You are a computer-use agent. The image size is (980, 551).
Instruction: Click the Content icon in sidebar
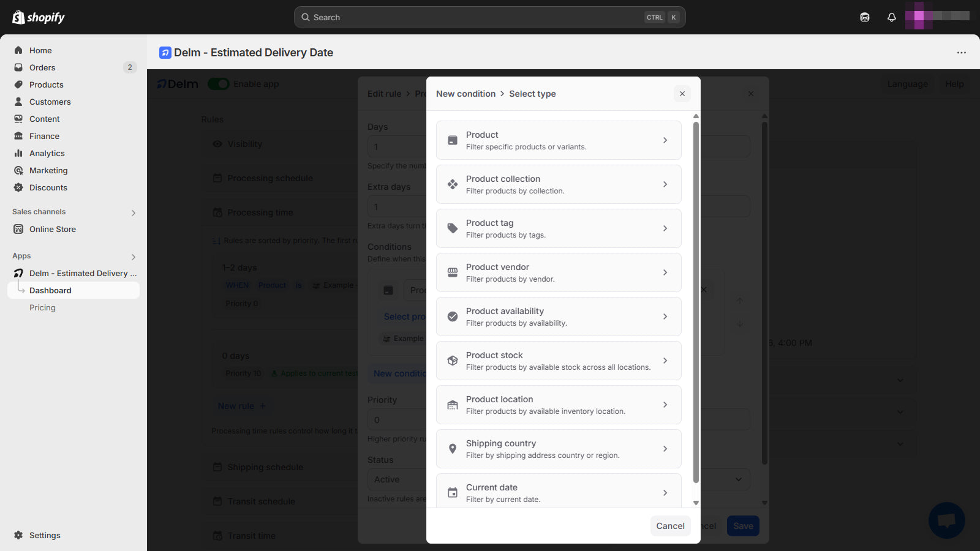pos(18,119)
